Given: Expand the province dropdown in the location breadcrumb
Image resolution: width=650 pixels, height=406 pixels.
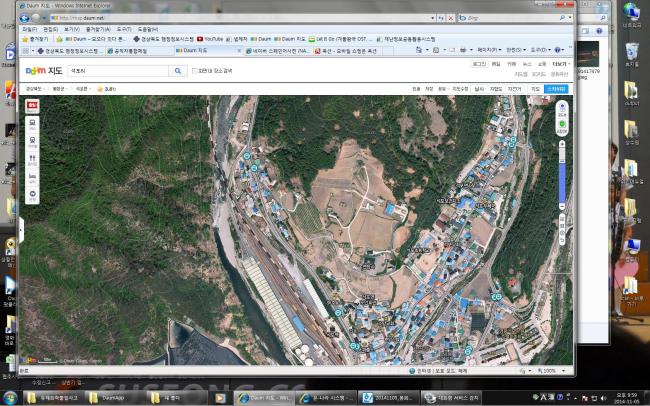Looking at the screenshot, I should point(35,89).
